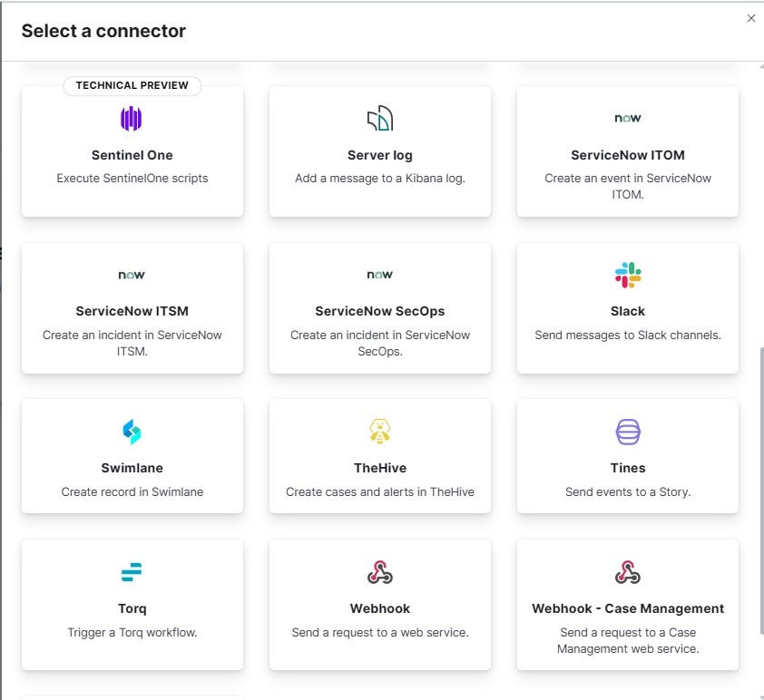
Task: Choose the Tines connector title
Action: point(628,468)
